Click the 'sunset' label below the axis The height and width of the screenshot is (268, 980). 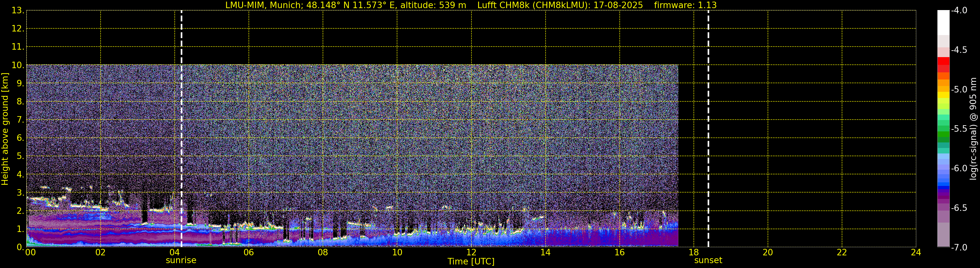[708, 261]
